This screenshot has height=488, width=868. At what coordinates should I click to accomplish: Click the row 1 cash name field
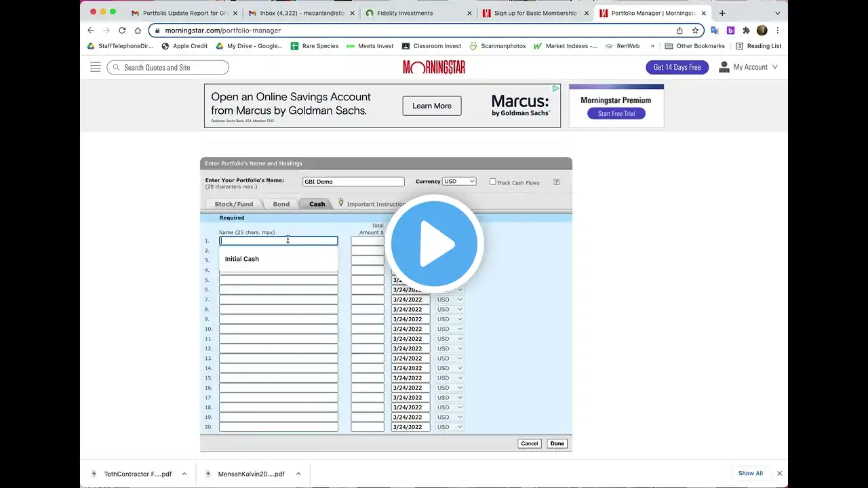point(278,241)
